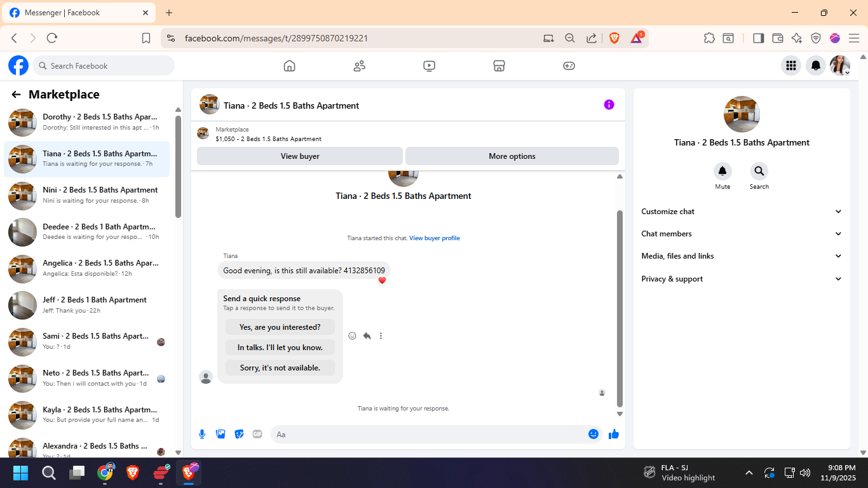Choose a GIF for the message
Screen dimensions: 868x488
point(257,434)
